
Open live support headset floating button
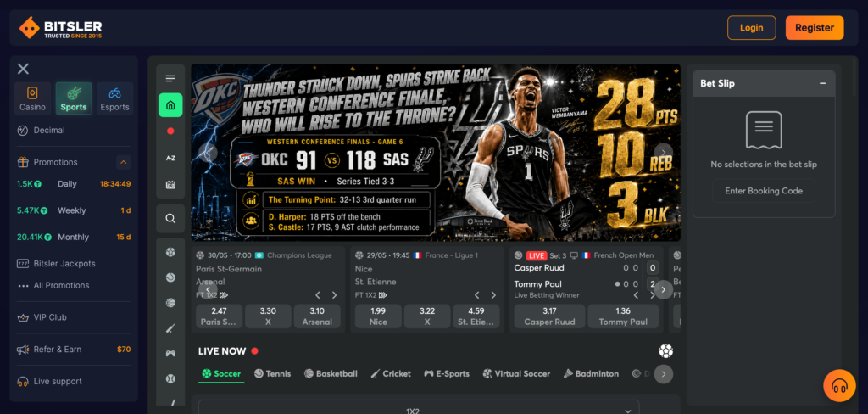(839, 385)
